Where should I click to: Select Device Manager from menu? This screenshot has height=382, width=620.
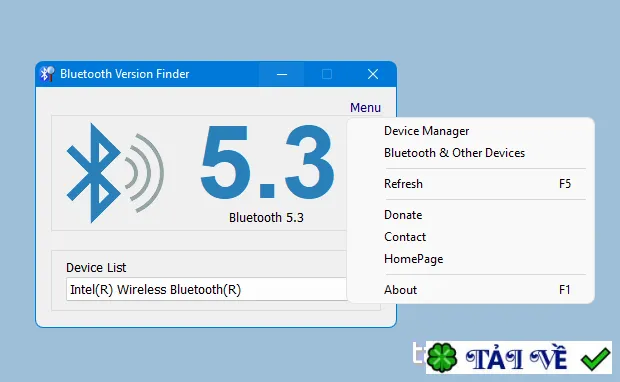pyautogui.click(x=471, y=131)
